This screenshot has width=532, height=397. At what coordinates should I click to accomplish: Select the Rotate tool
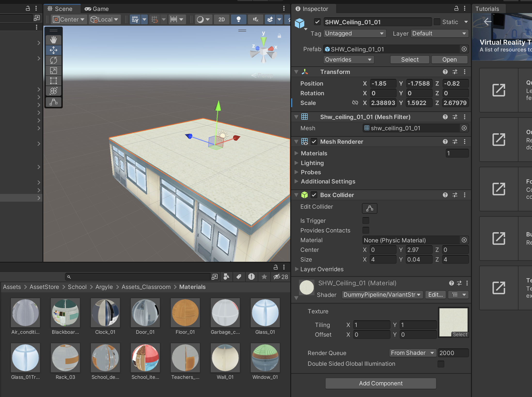54,60
